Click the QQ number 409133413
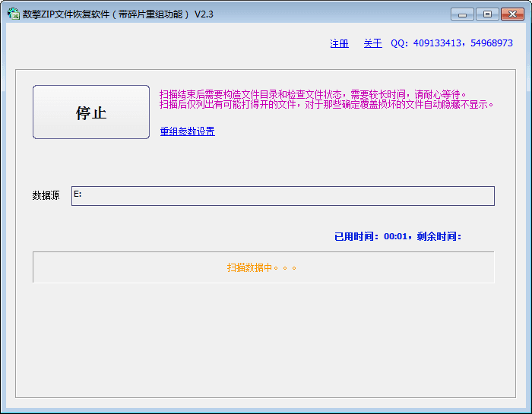Viewport: 532px width, 414px height. tap(438, 43)
